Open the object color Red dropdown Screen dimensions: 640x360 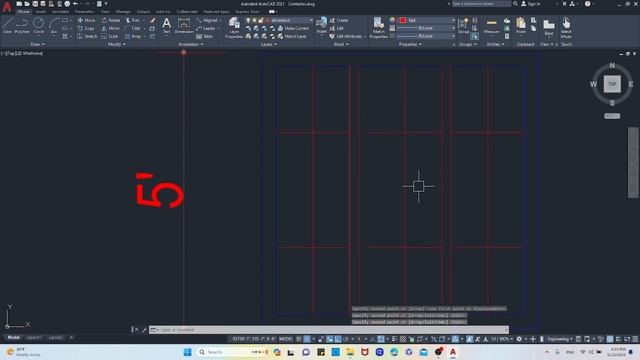click(427, 20)
